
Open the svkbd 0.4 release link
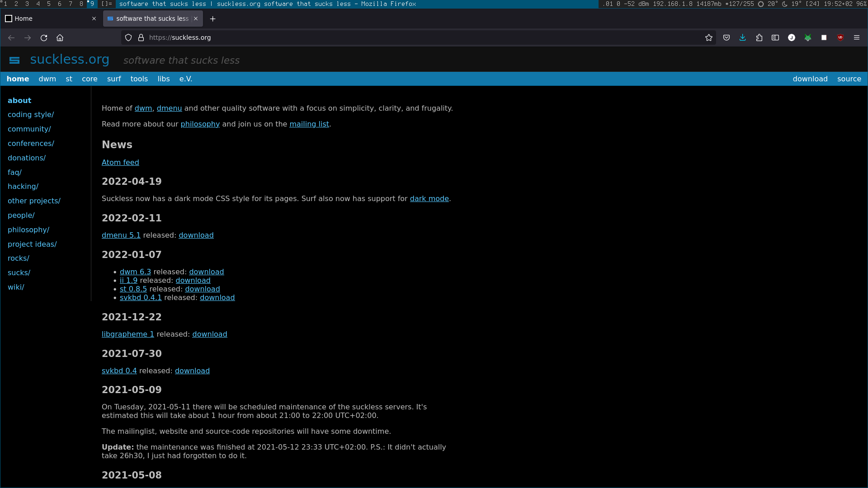pyautogui.click(x=119, y=371)
